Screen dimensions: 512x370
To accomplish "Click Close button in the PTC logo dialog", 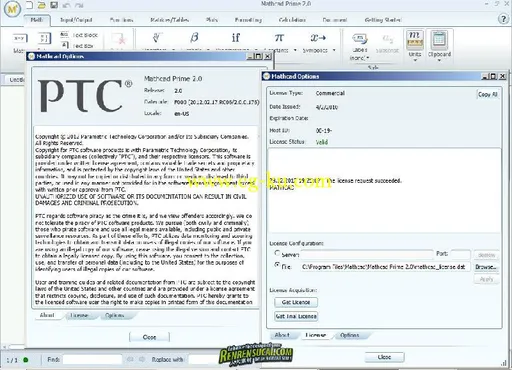I will [149, 337].
